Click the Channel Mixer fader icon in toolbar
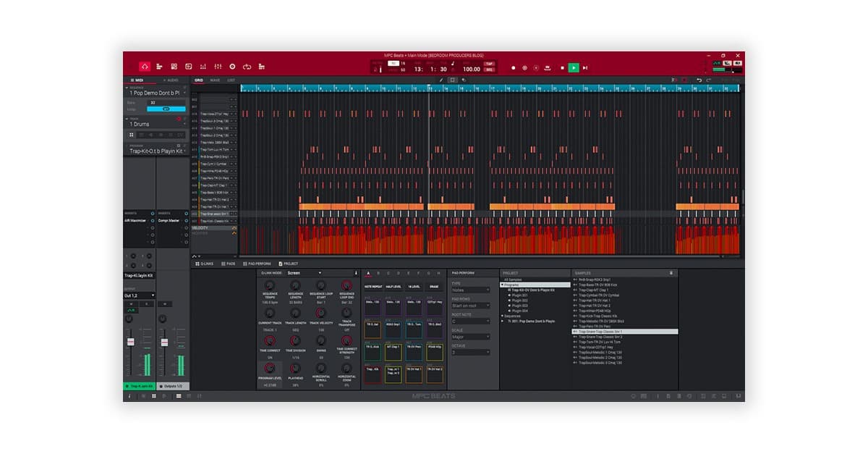Screen dimensions: 868x454 tap(218, 67)
